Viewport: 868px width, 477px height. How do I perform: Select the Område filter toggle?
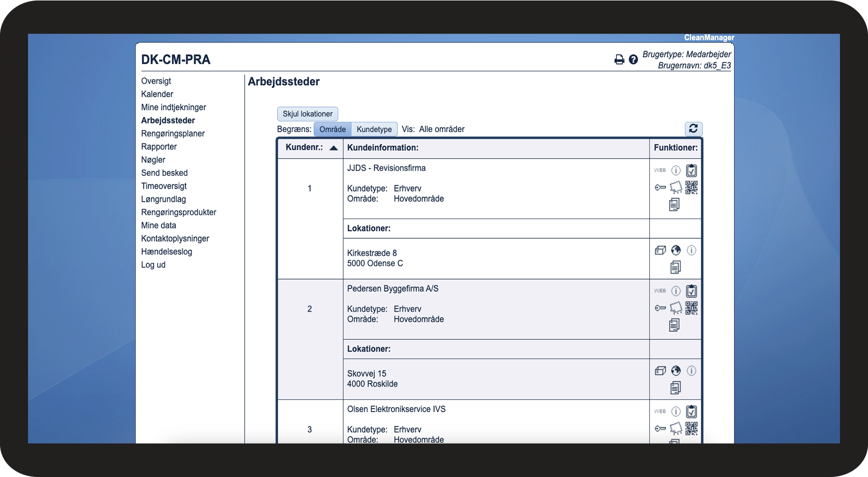(333, 129)
